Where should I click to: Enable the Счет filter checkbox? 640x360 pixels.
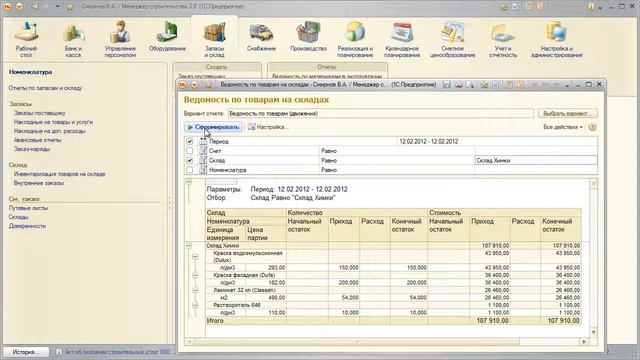coord(189,151)
